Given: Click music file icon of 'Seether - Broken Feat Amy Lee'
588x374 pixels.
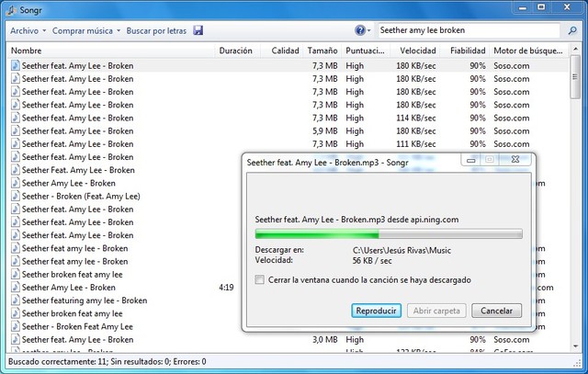Looking at the screenshot, I should [15, 326].
